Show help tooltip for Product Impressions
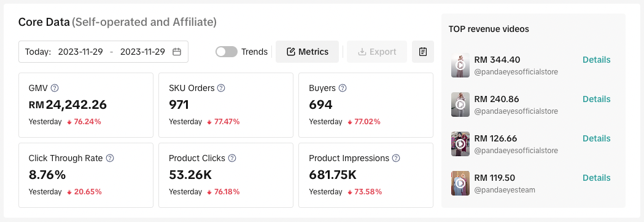Screen dimensions: 644x222 click(396, 158)
